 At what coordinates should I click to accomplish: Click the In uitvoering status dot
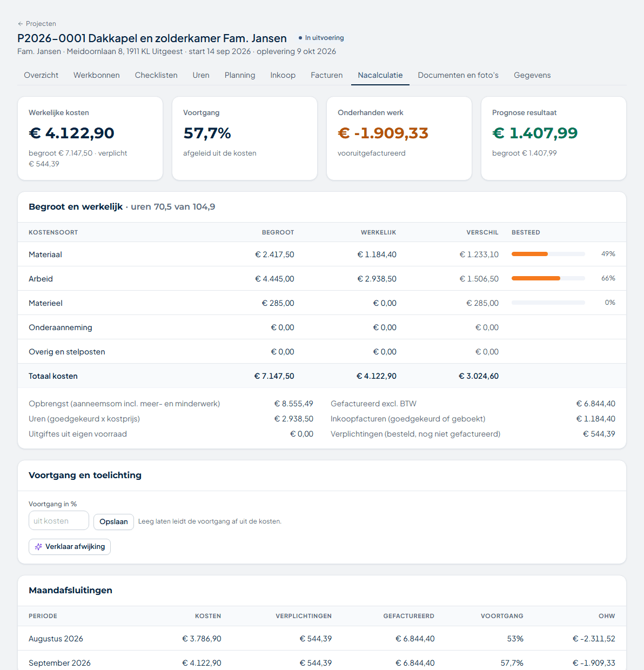(x=300, y=38)
